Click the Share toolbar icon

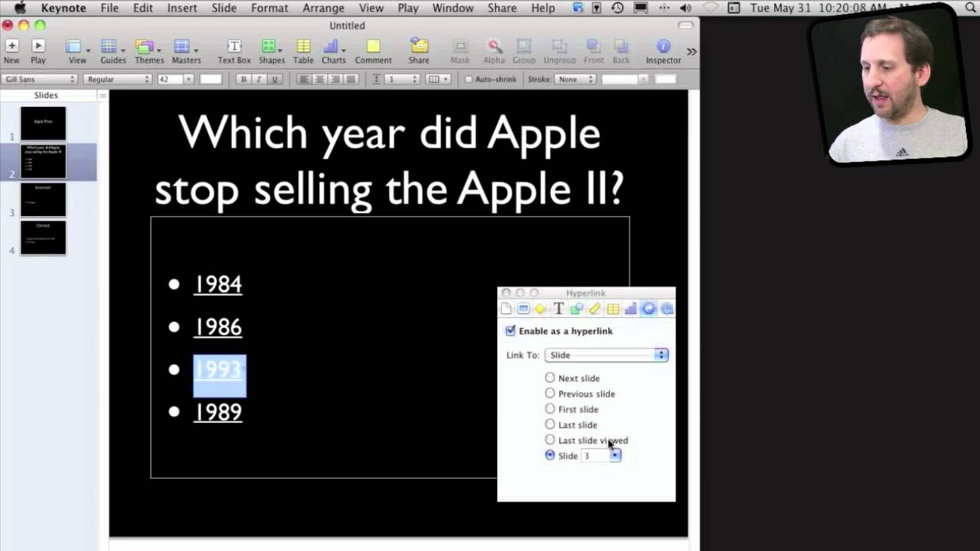click(x=418, y=51)
